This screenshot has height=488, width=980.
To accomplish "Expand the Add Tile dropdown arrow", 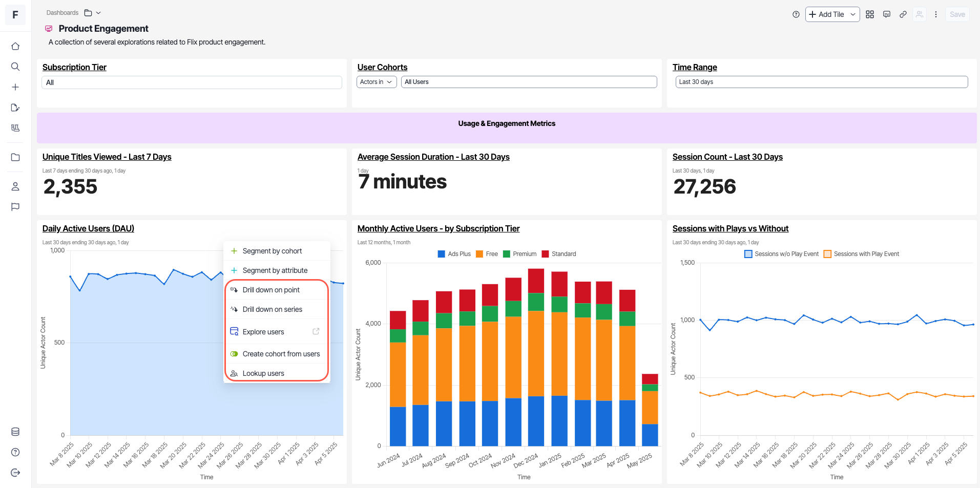I will tap(853, 14).
